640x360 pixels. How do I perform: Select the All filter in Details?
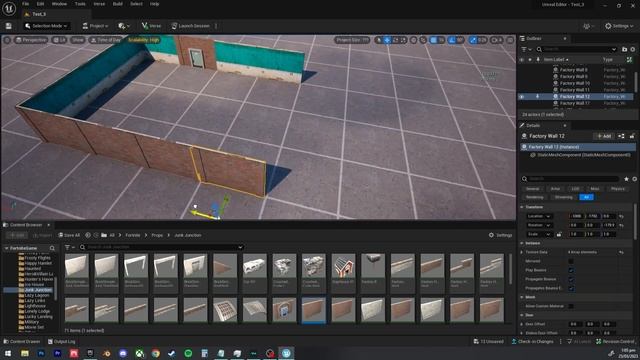pyautogui.click(x=587, y=197)
